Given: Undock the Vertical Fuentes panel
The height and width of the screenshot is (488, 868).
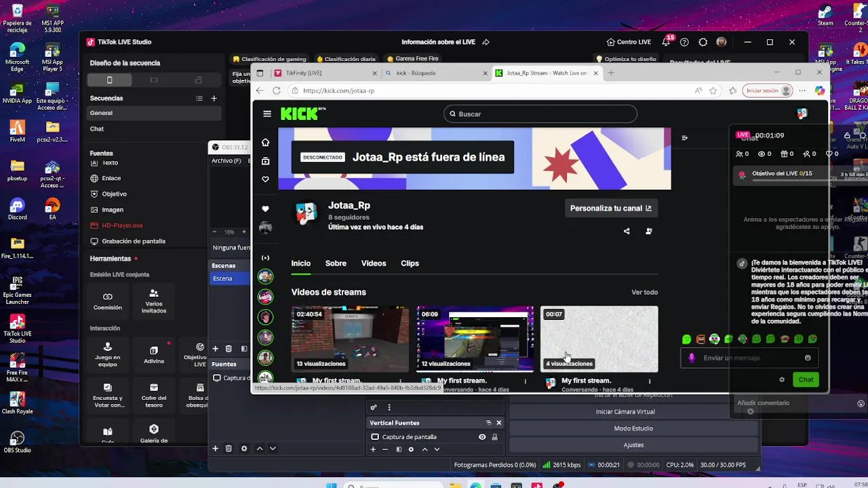Looking at the screenshot, I should pos(488,423).
